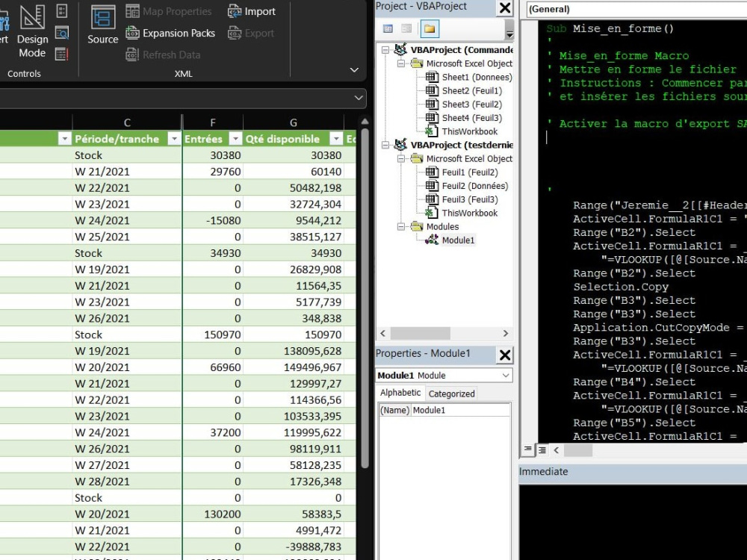Open Entrées column filter dropdown
The image size is (747, 560).
pyautogui.click(x=235, y=139)
